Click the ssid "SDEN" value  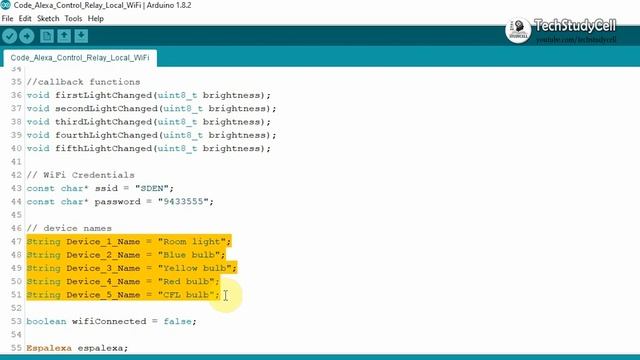pos(152,189)
